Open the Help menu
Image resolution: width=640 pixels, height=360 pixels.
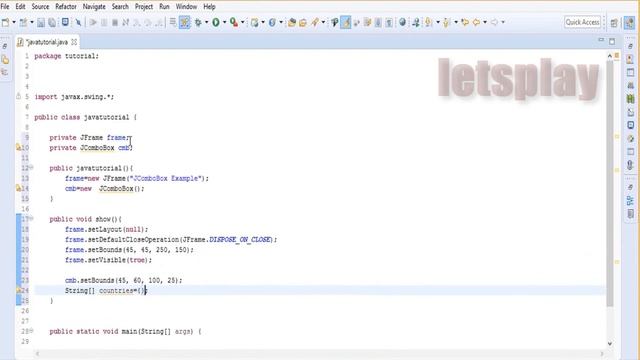point(209,7)
